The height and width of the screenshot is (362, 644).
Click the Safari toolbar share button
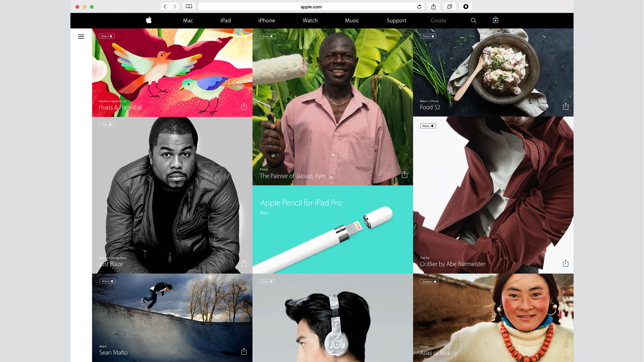coord(434,7)
